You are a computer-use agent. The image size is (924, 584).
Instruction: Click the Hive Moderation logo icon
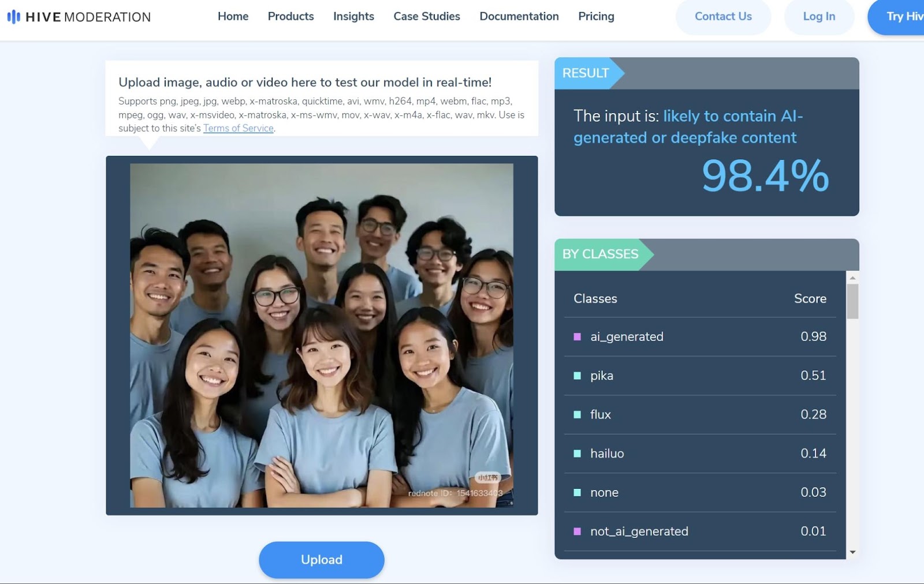[x=13, y=17]
